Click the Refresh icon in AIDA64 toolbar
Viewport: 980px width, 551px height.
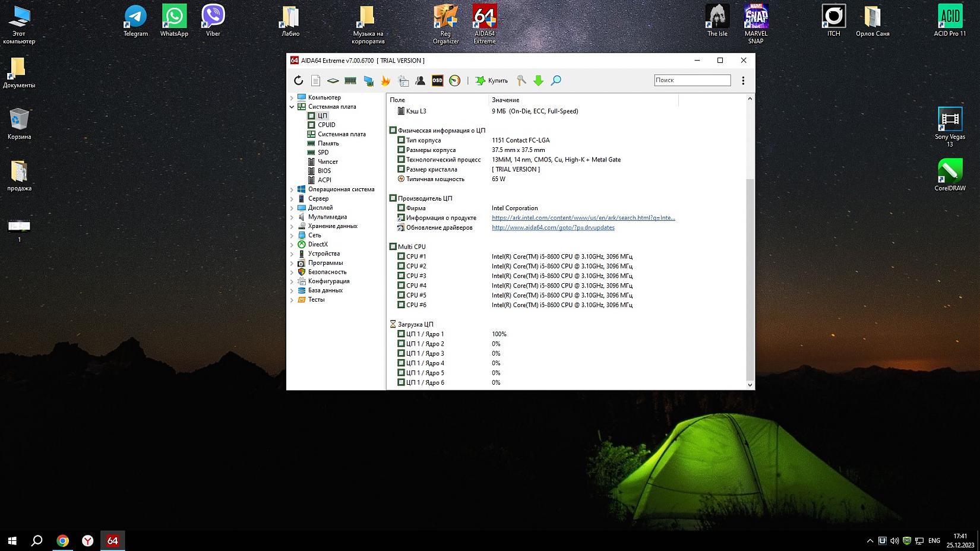[298, 81]
